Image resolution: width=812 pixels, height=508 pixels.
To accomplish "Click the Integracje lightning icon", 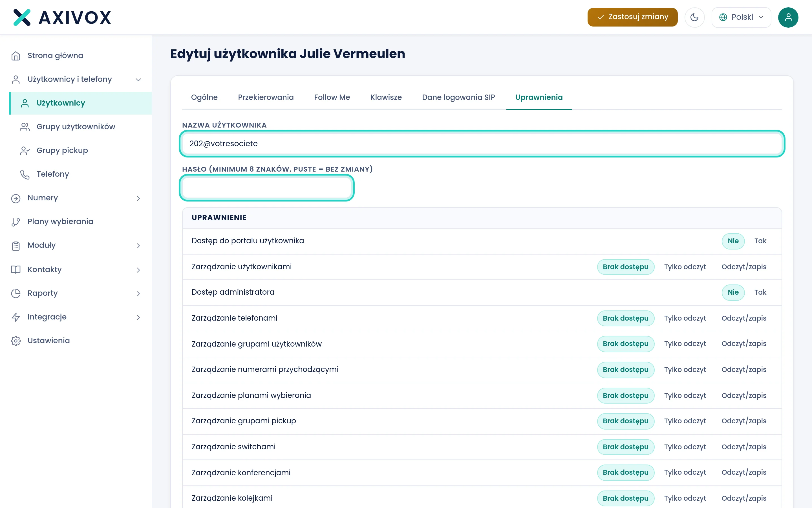I will click(16, 317).
